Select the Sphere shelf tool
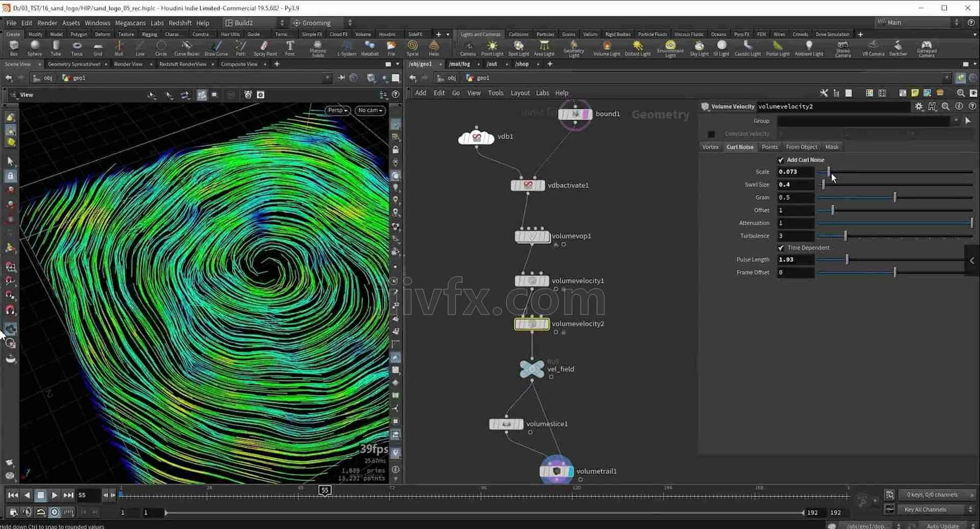Viewport: 980px width, 529px height. (35, 48)
